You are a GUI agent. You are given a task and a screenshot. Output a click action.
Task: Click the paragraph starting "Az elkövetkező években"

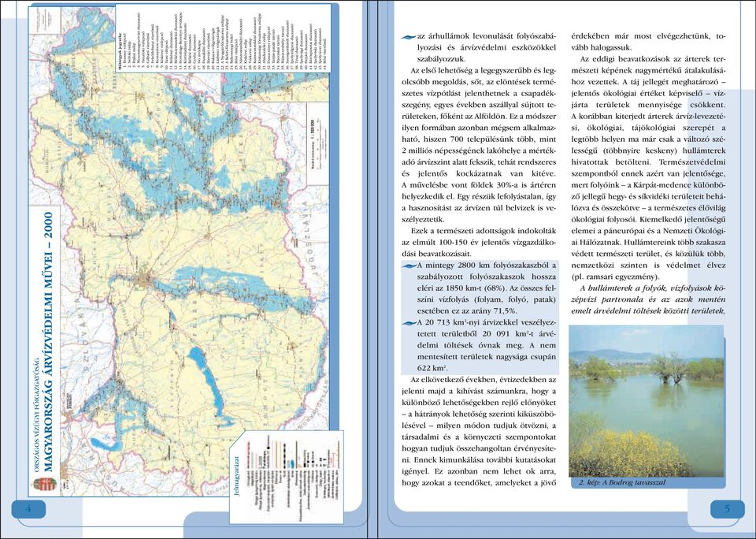point(479,431)
